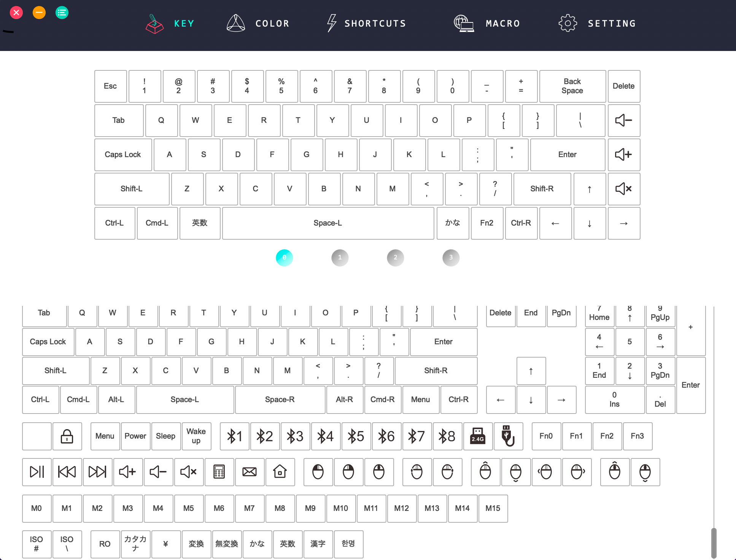Select the home browser key icon
The height and width of the screenshot is (560, 736).
[x=280, y=472]
